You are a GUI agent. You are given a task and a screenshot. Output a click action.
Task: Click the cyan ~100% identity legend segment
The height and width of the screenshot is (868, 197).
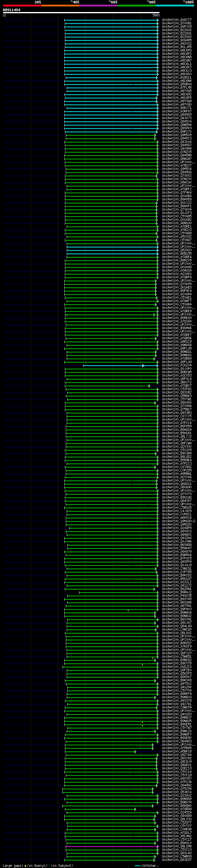point(175,6)
